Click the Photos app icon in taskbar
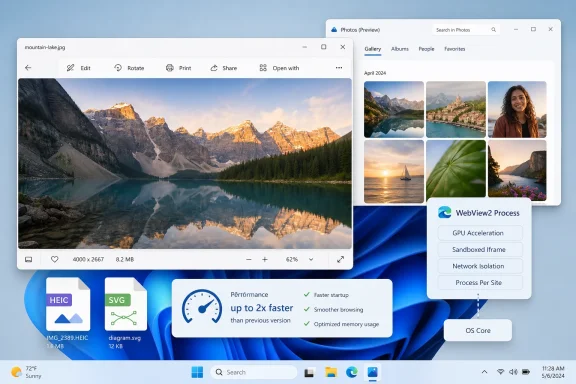Image resolution: width=576 pixels, height=384 pixels. pyautogui.click(x=372, y=372)
